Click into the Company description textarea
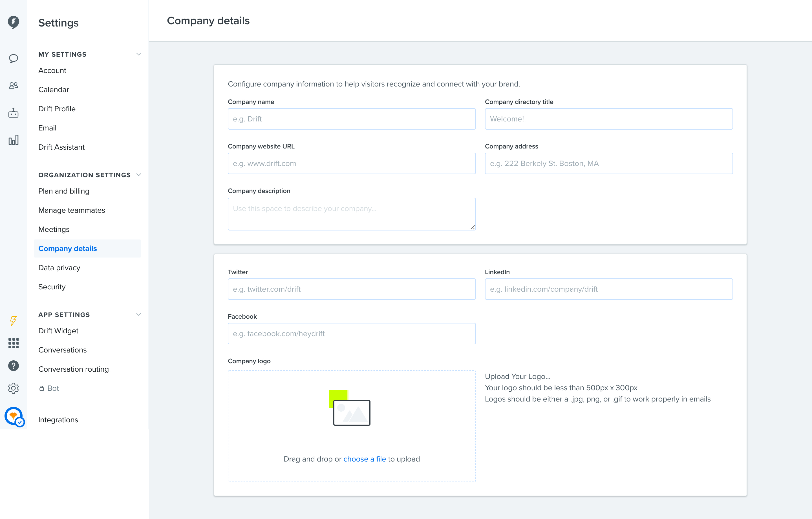This screenshot has width=812, height=519. [352, 214]
